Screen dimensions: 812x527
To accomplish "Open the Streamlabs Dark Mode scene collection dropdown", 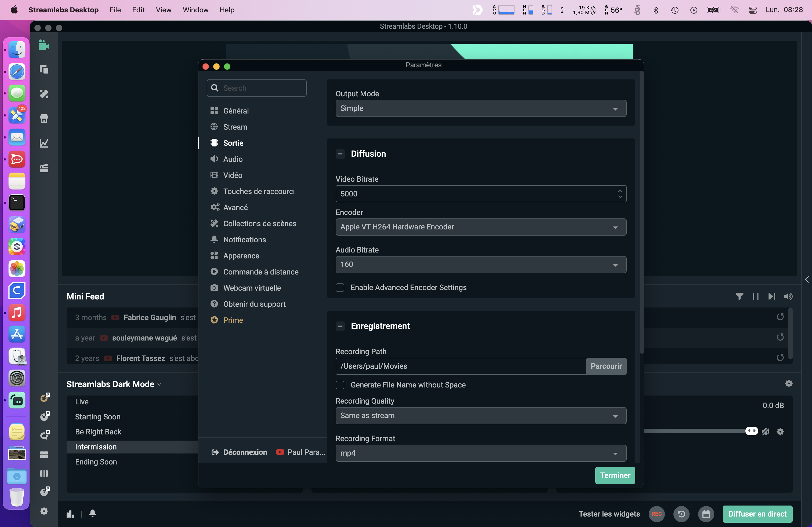I will [x=114, y=384].
